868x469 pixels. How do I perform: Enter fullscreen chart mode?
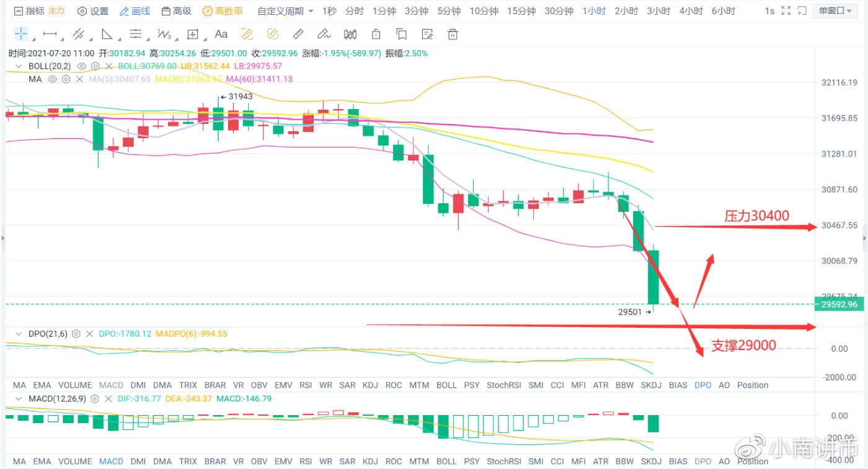coord(786,11)
